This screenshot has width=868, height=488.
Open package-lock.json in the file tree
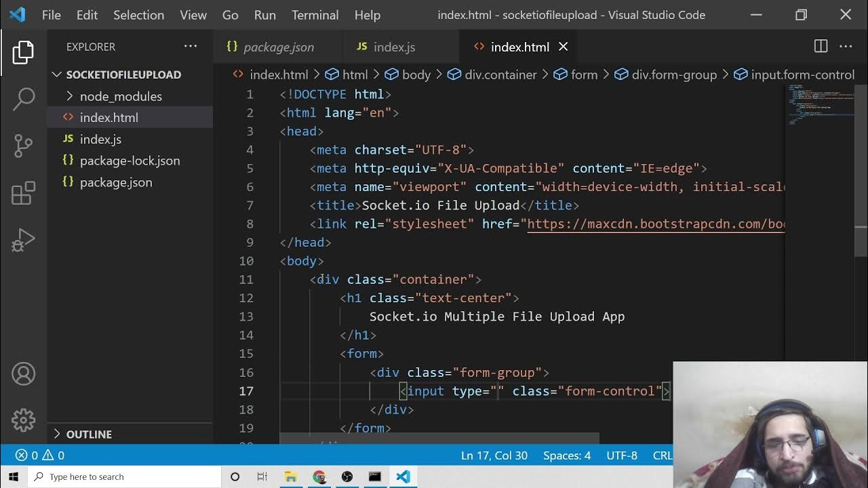[x=130, y=161]
